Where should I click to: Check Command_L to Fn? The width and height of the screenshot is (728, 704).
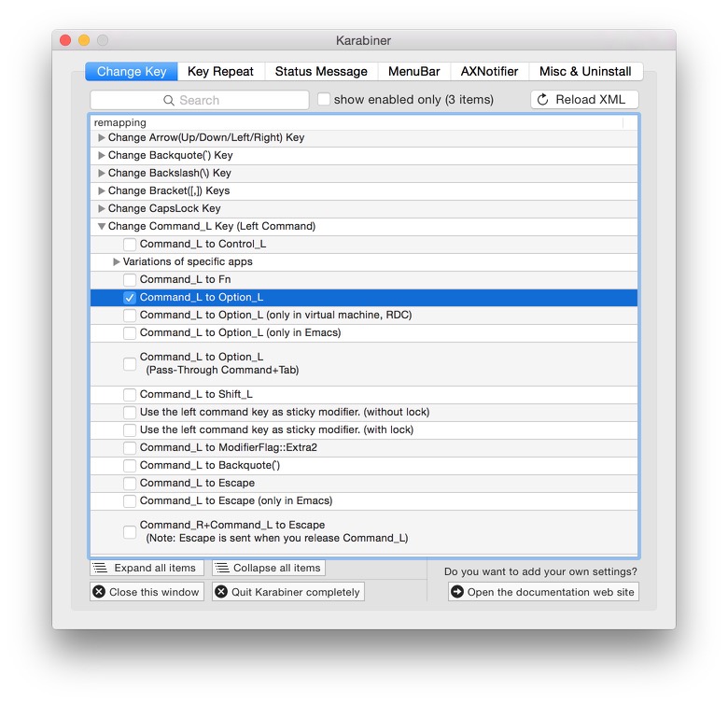(x=130, y=279)
